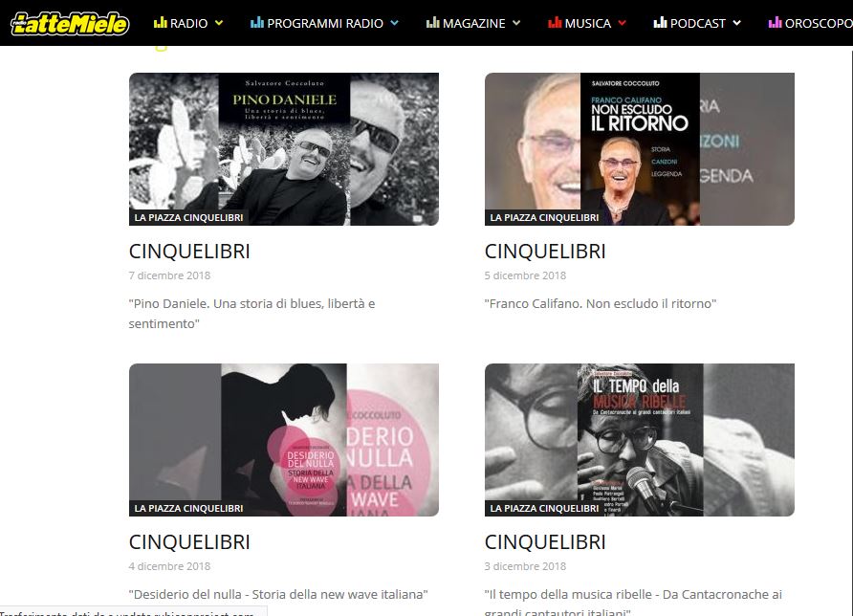Click the red equalizer icon beside MUSICA
Viewport: 853px width, 616px height.
tap(555, 22)
